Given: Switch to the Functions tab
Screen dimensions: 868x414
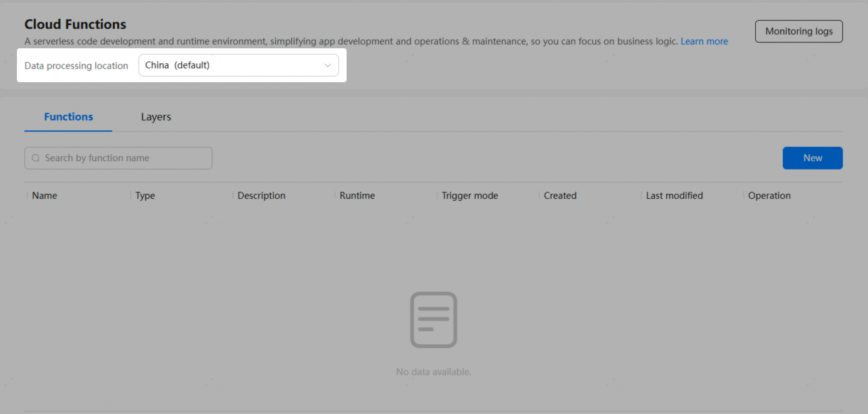Looking at the screenshot, I should click(x=68, y=117).
